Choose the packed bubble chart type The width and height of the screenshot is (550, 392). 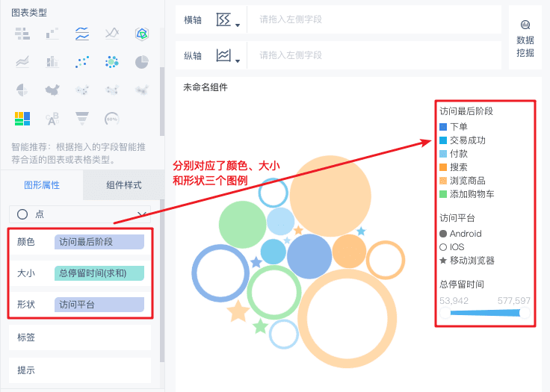[112, 62]
